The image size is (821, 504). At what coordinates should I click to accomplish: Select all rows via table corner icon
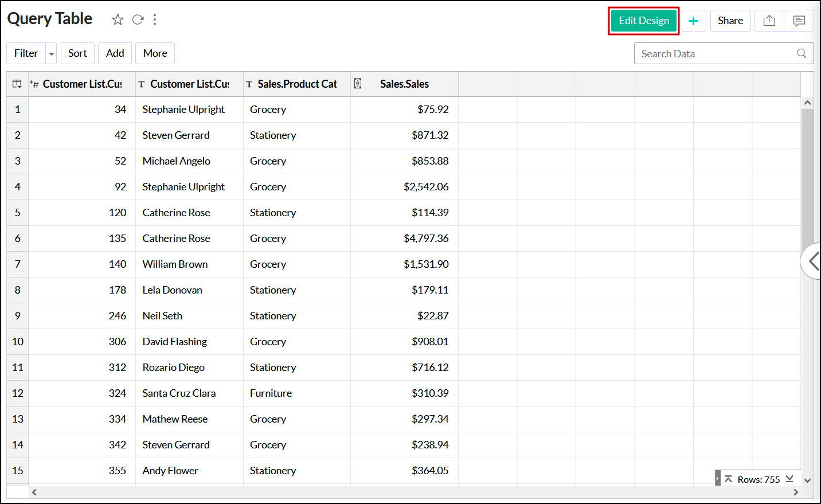tap(17, 84)
